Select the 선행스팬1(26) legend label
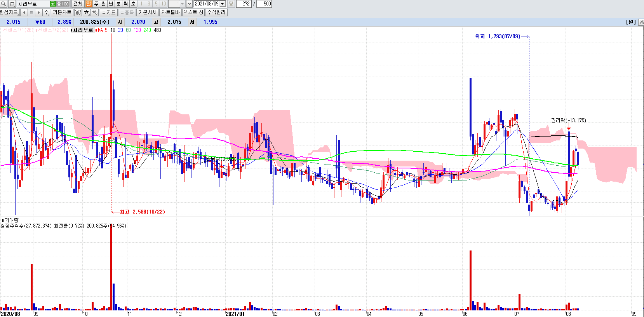Screen dimensions: 644x317 18,30
